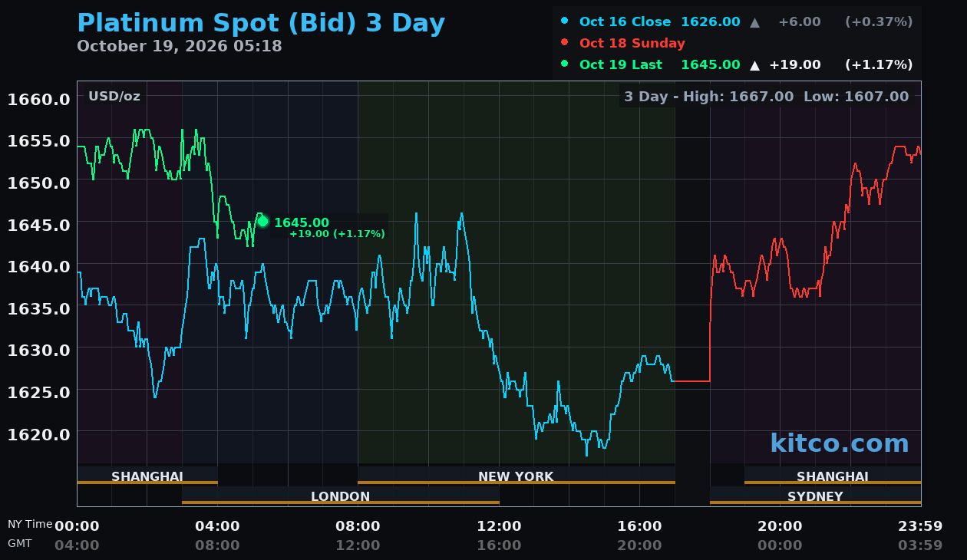Click the right SHANGHAI session bar
Viewport: 967px width, 560px height.
(x=833, y=476)
